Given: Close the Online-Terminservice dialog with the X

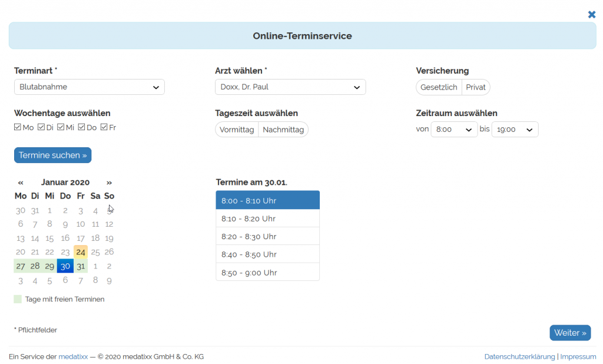Looking at the screenshot, I should pyautogui.click(x=592, y=15).
